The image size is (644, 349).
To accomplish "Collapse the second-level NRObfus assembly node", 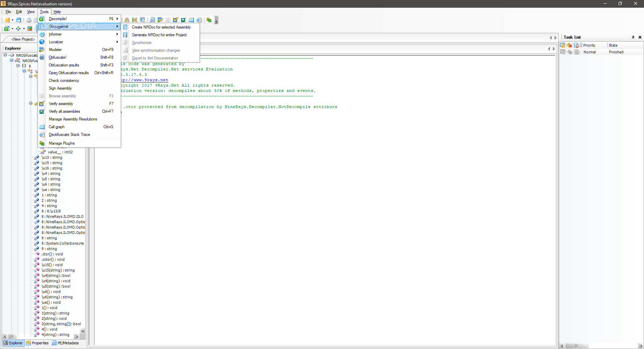I will tap(12, 60).
